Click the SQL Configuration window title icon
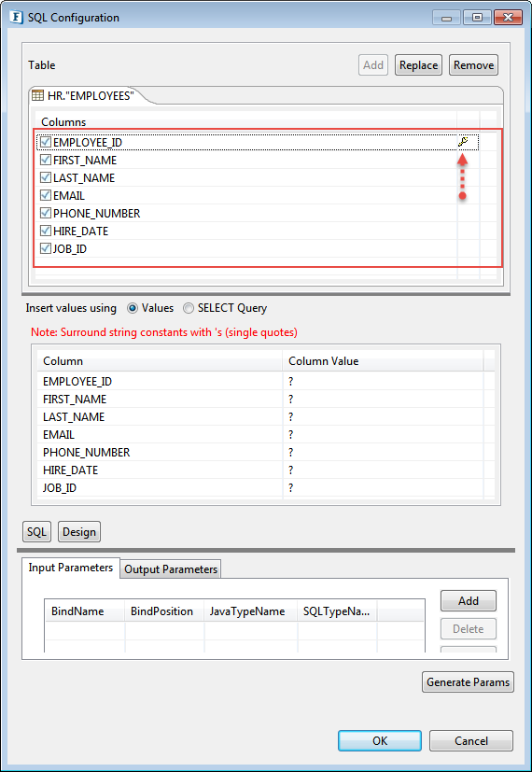The width and height of the screenshot is (532, 772). 16,17
